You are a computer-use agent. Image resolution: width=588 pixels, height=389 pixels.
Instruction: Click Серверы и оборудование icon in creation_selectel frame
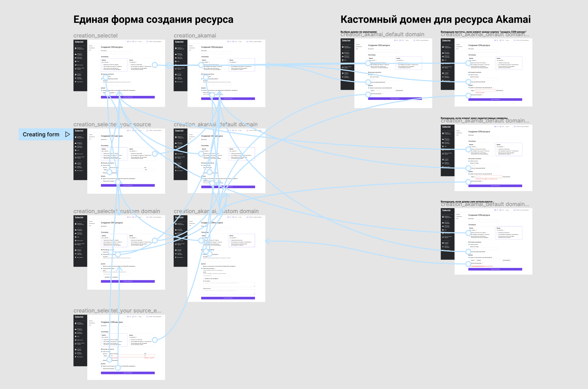(x=75, y=48)
